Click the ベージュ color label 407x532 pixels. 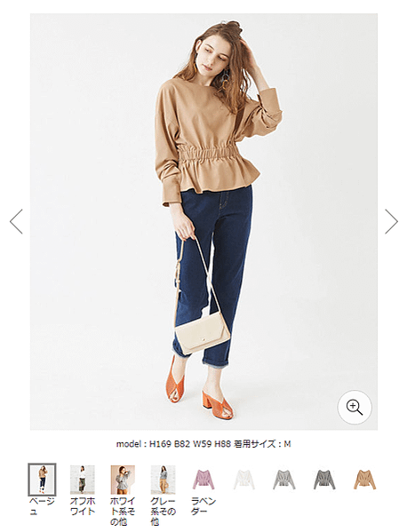(x=42, y=506)
